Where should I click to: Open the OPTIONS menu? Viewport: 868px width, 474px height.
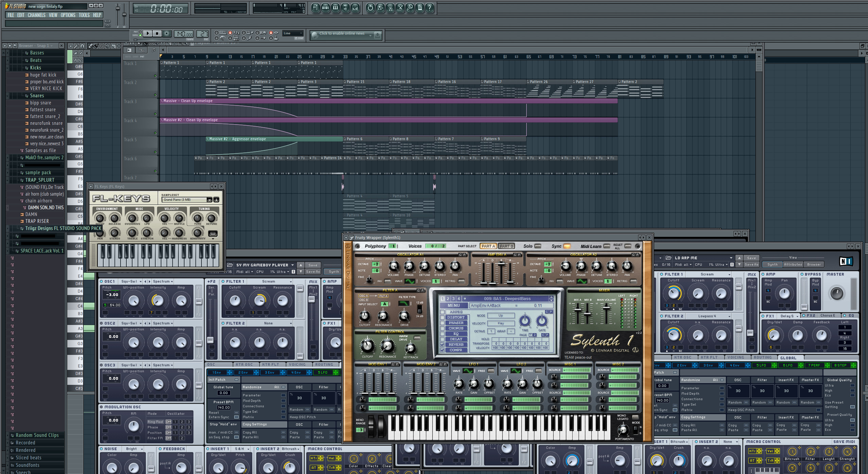[68, 15]
